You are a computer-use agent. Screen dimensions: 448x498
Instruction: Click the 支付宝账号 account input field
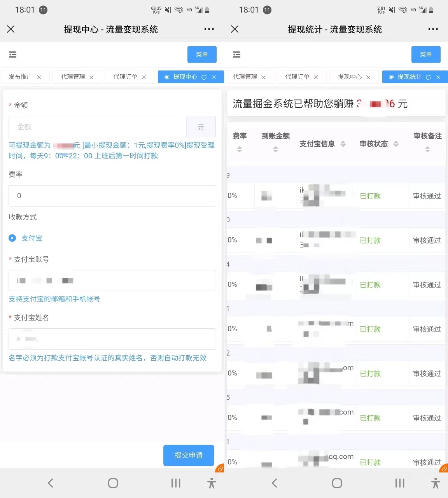pos(112,281)
